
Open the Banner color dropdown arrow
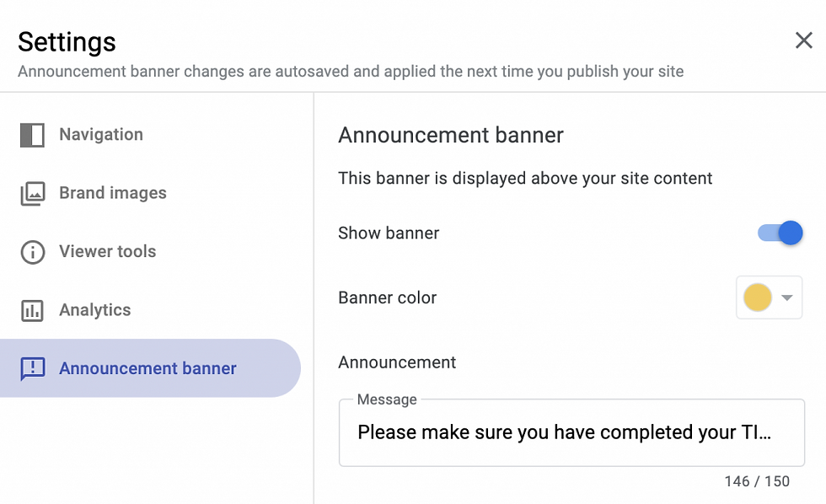point(787,298)
